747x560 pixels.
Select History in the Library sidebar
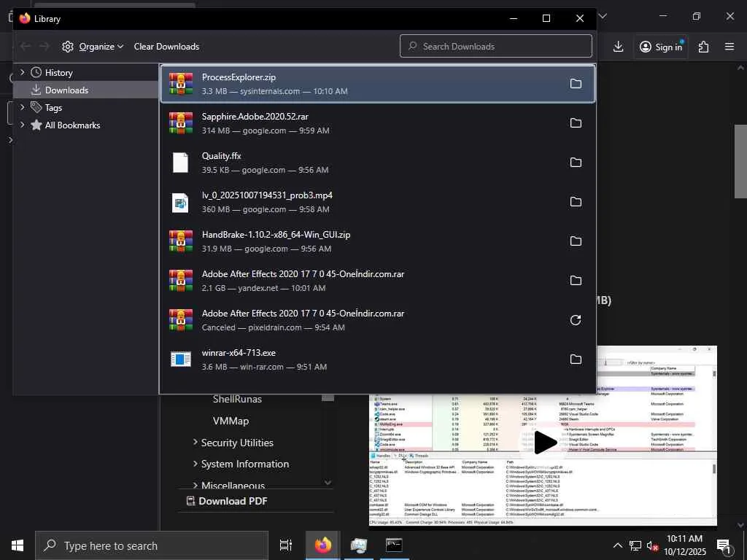point(58,73)
